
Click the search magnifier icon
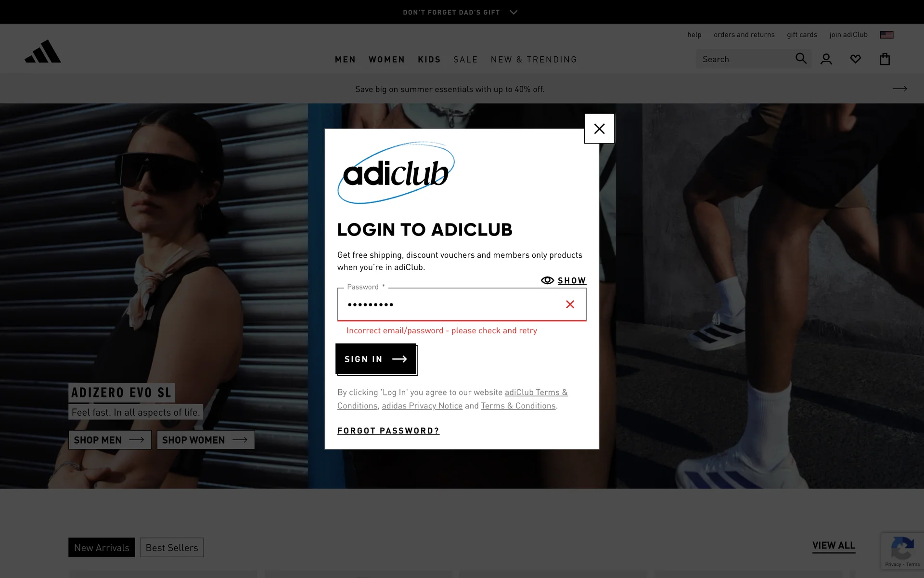[x=801, y=59]
